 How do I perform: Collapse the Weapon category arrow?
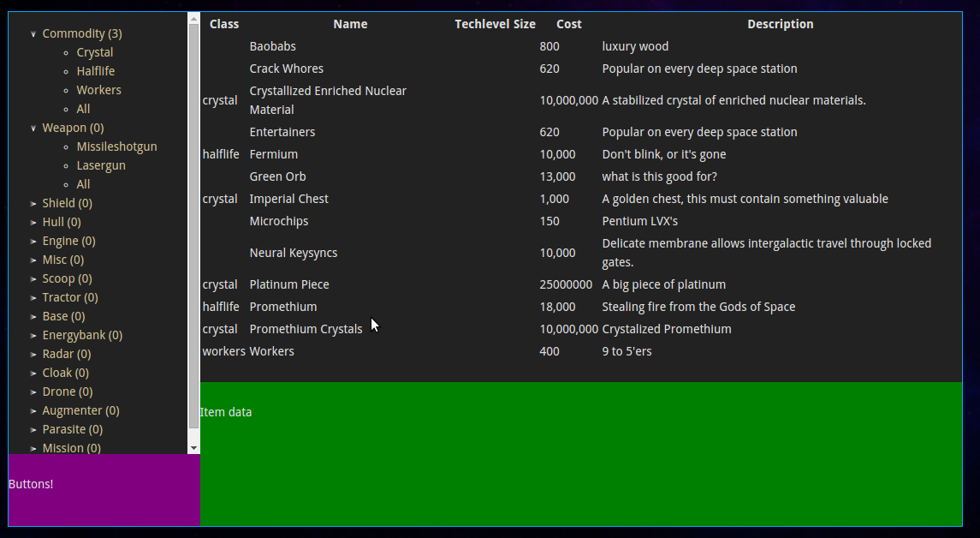33,129
